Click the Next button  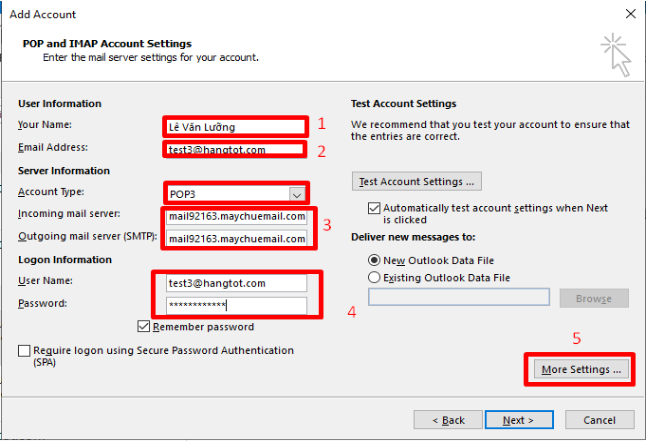(518, 420)
